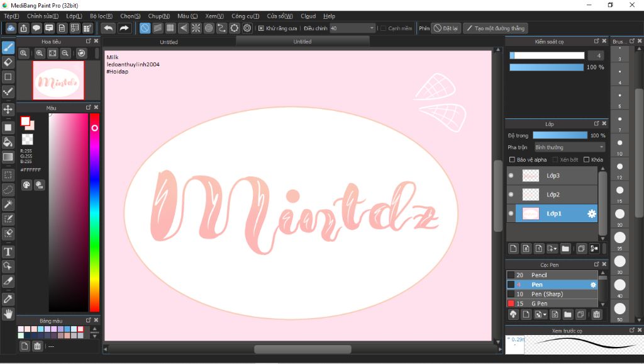644x364 pixels.
Task: Toggle the Khử răng cưa checkbox
Action: [x=262, y=28]
